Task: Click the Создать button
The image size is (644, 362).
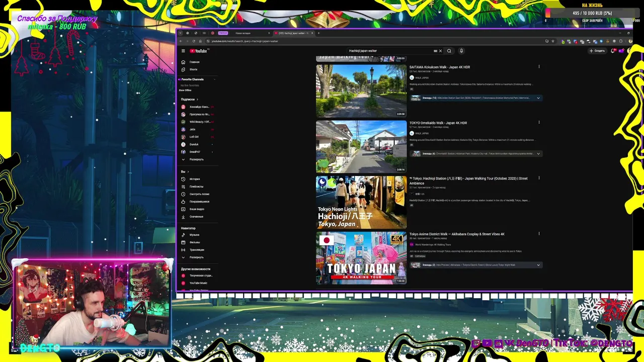Action: [x=597, y=51]
